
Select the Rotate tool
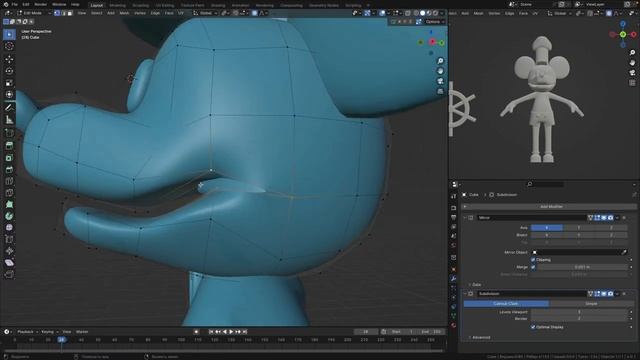pyautogui.click(x=9, y=71)
